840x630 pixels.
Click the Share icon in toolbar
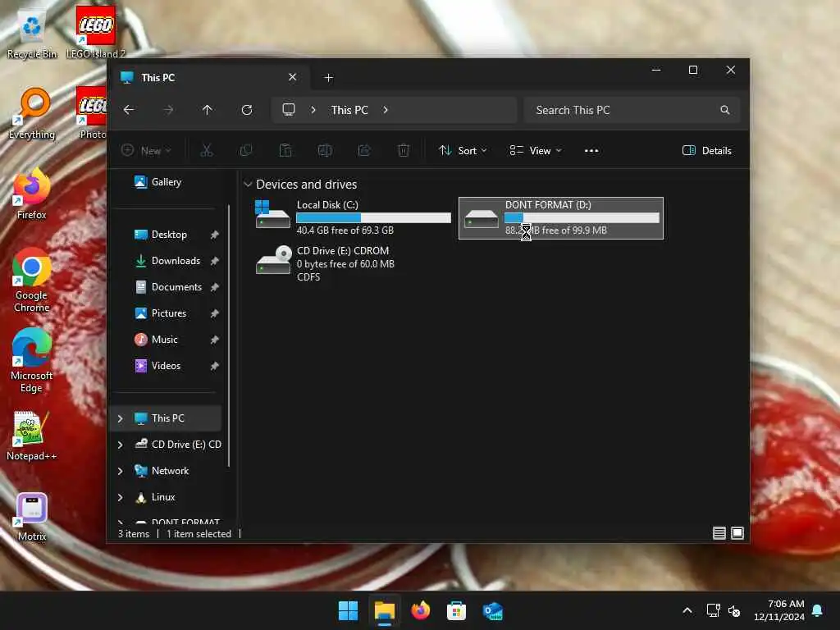(364, 151)
